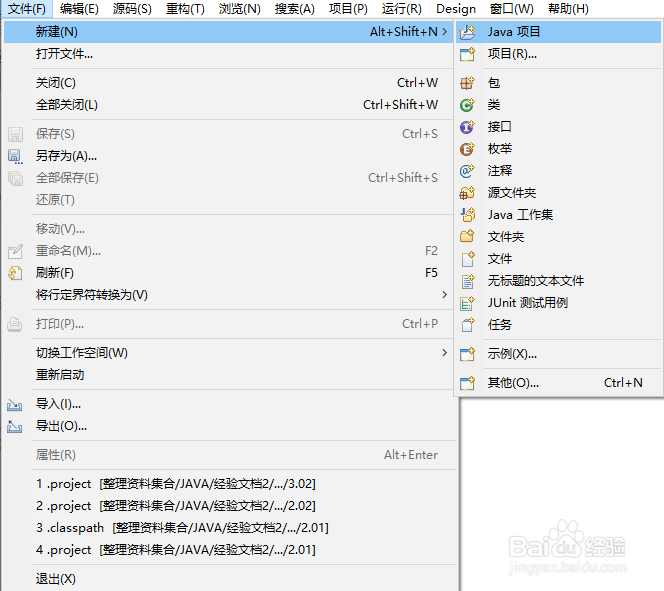
Task: Click the 注释 annotation icon
Action: tap(468, 171)
